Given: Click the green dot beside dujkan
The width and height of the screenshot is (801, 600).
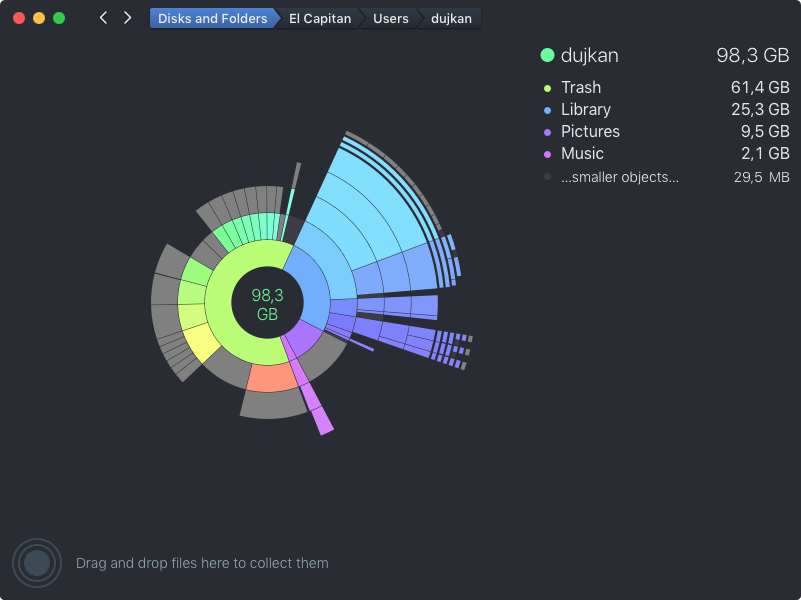Looking at the screenshot, I should pos(547,55).
